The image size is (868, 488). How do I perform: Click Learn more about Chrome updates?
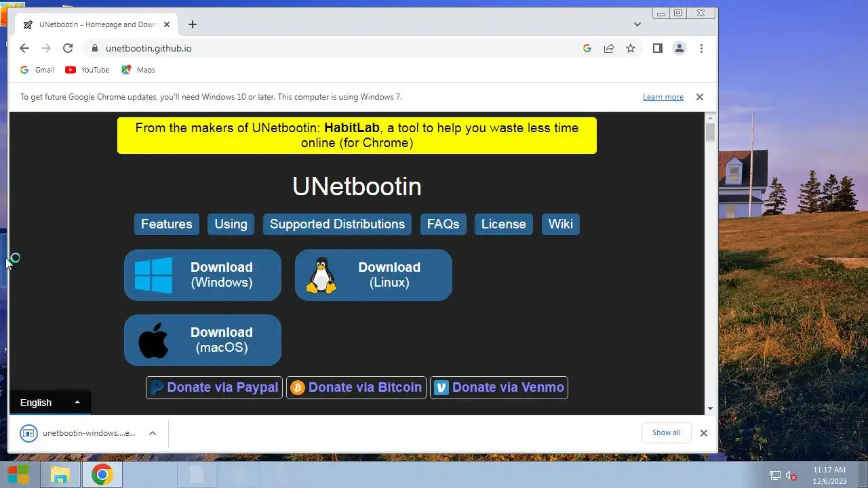pos(663,97)
